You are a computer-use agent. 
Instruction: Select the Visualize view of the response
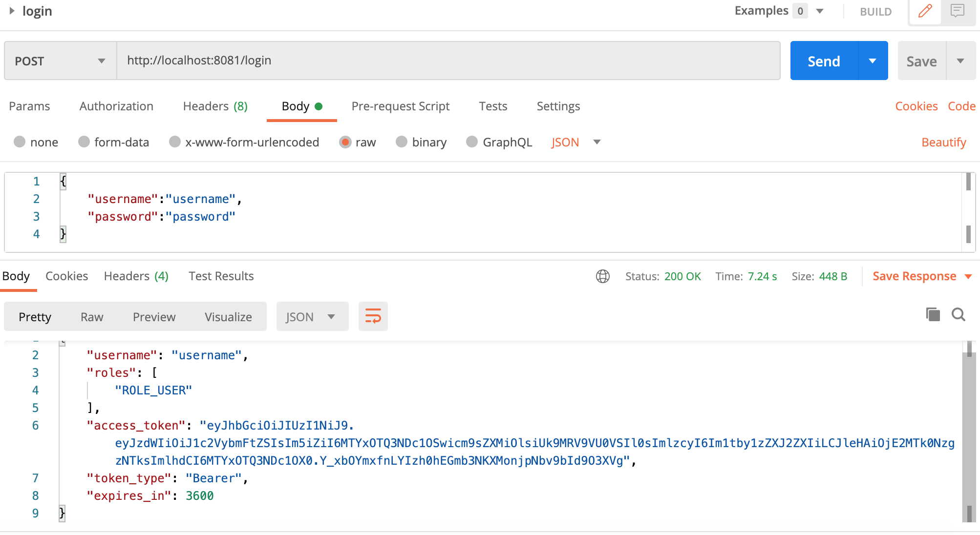tap(228, 316)
